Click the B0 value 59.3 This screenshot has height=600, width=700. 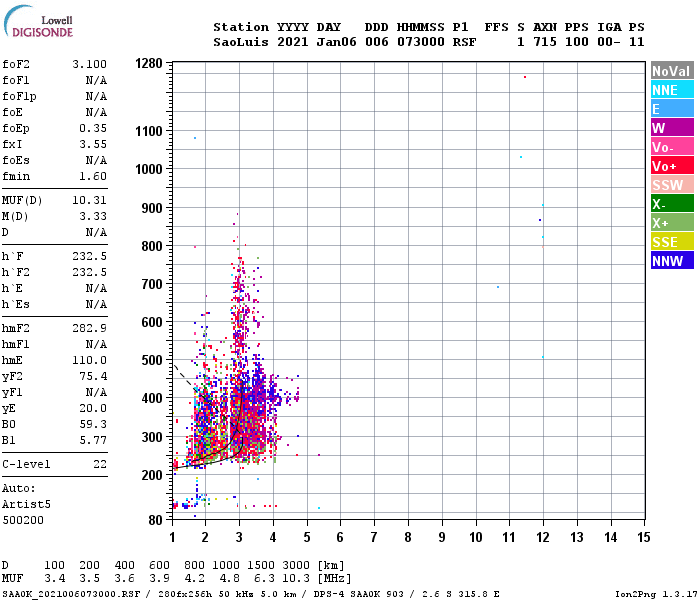(93, 425)
